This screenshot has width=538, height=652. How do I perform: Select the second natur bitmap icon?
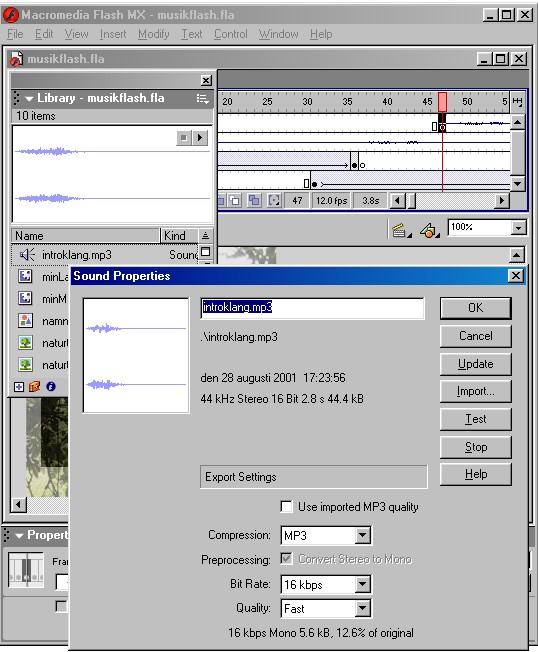(x=25, y=365)
